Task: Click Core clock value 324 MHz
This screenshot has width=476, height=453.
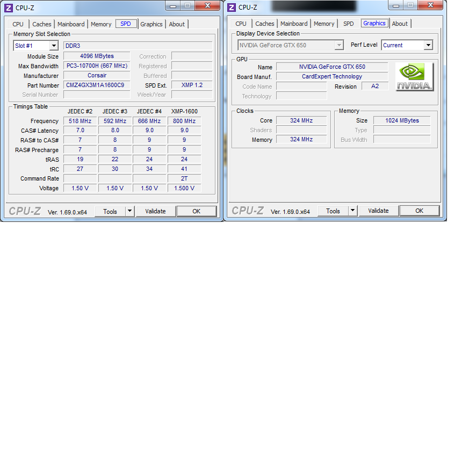Action: tap(301, 120)
